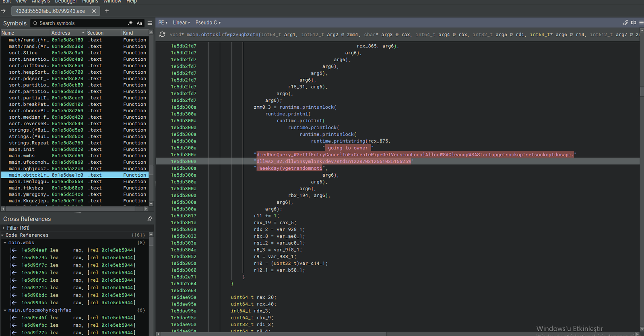Open the Help menu
Image resolution: width=644 pixels, height=336 pixels.
point(132,2)
